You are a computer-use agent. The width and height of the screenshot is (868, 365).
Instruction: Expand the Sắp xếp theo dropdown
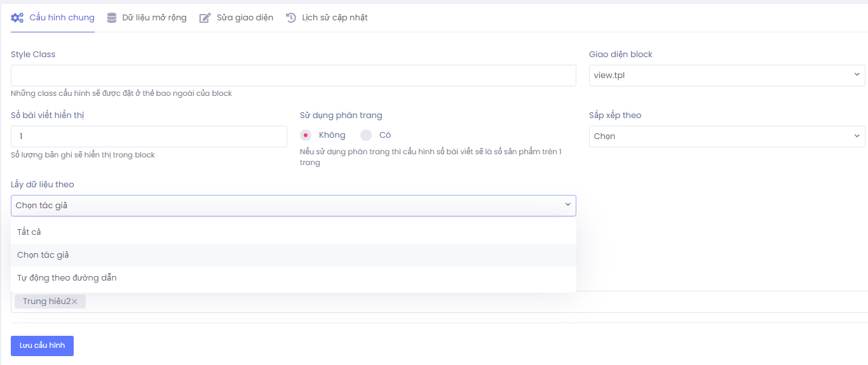[x=726, y=136]
